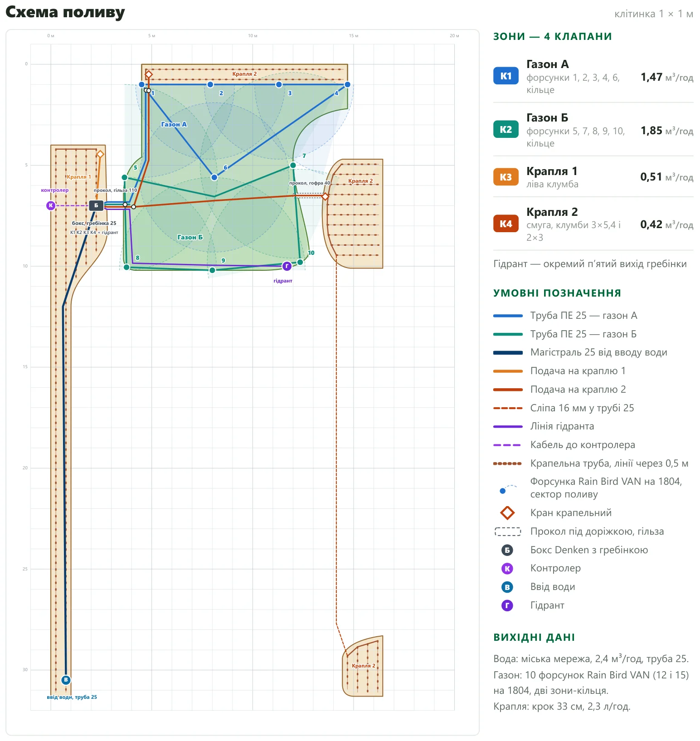Select the dashed rectangle icon for Прокол під доріжкою
The image size is (700, 741).
[x=508, y=531]
